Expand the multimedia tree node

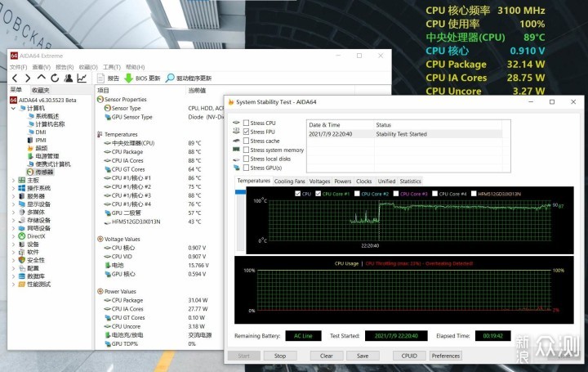(x=14, y=212)
